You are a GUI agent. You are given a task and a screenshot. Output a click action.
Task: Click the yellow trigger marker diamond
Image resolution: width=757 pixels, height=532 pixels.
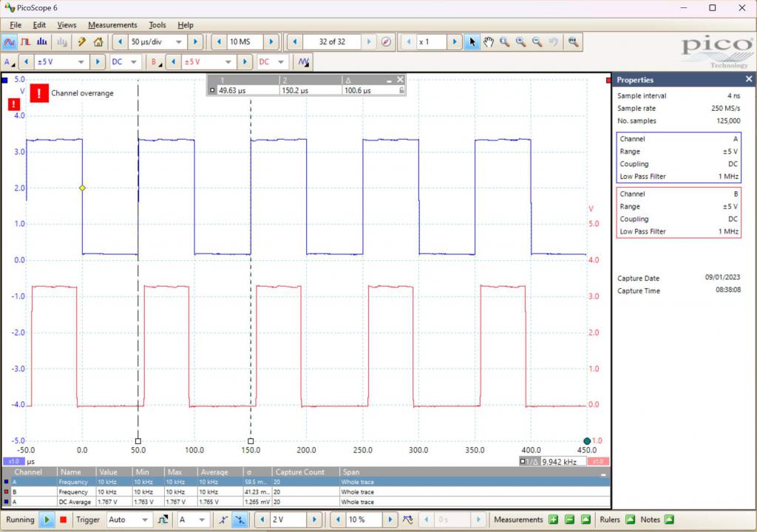pyautogui.click(x=82, y=188)
